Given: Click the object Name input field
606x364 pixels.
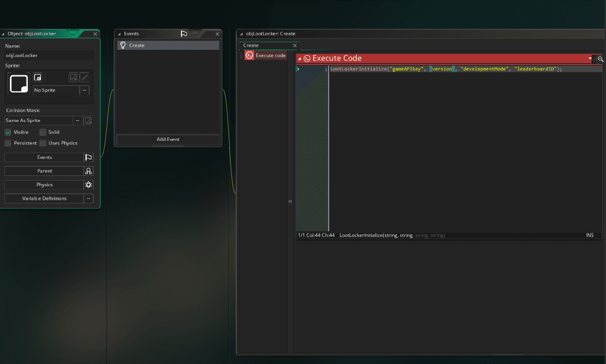Looking at the screenshot, I should tap(49, 56).
